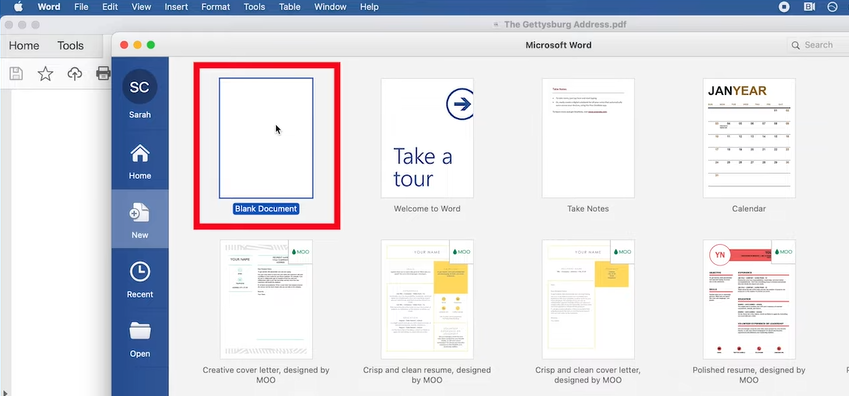Switch to the Tools tab in PDF viewer
This screenshot has height=396, width=849.
(70, 46)
